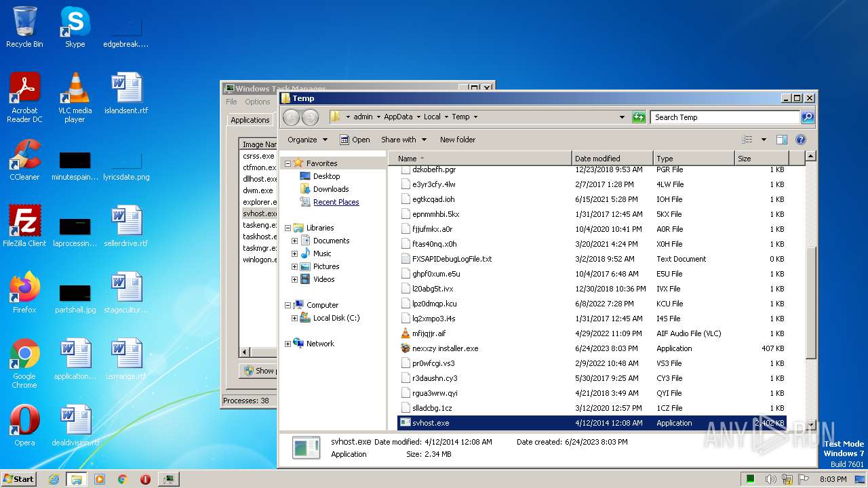Click the Open toolbar button
This screenshot has height=488, width=868.
pyautogui.click(x=355, y=140)
